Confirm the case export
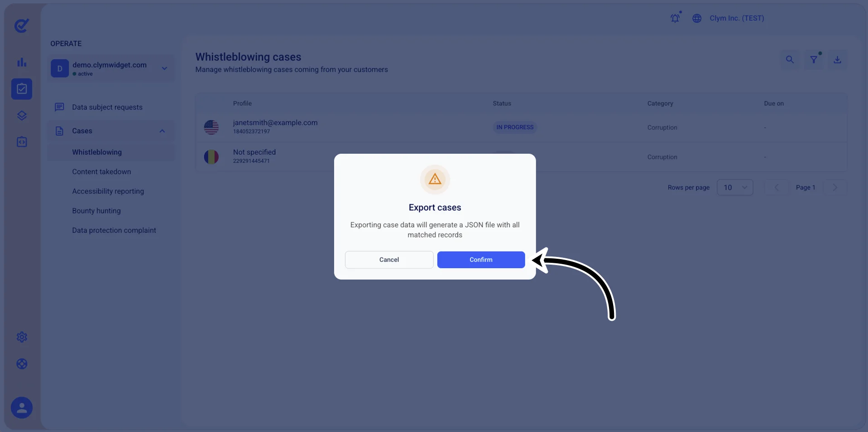 (481, 260)
